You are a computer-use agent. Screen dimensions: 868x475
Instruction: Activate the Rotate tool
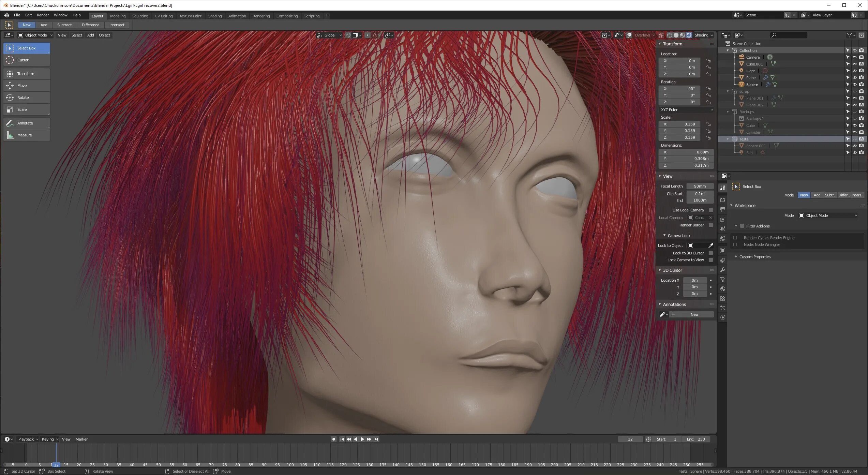pos(27,98)
